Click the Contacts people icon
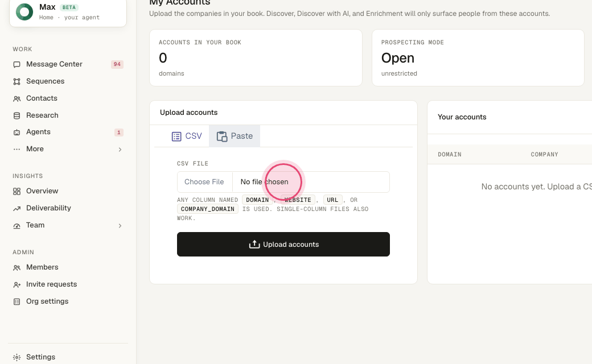 tap(17, 98)
